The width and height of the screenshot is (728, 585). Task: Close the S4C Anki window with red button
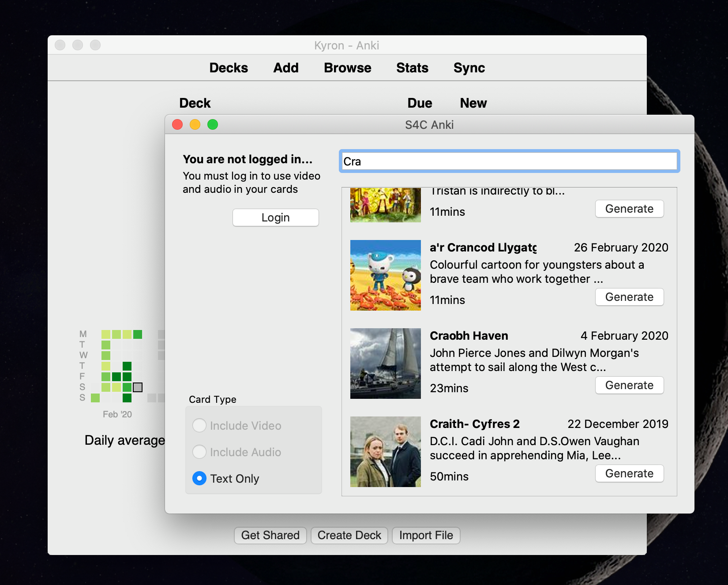click(177, 125)
